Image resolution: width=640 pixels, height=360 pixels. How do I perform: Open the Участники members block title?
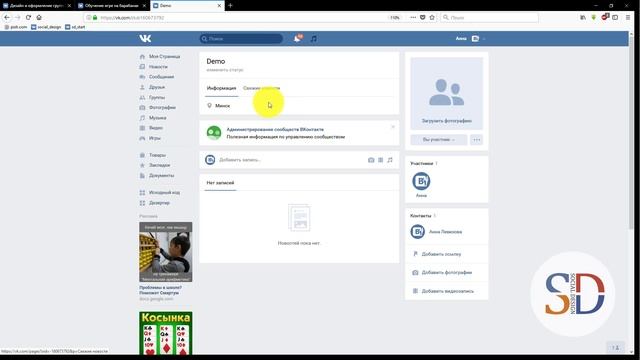pos(422,163)
